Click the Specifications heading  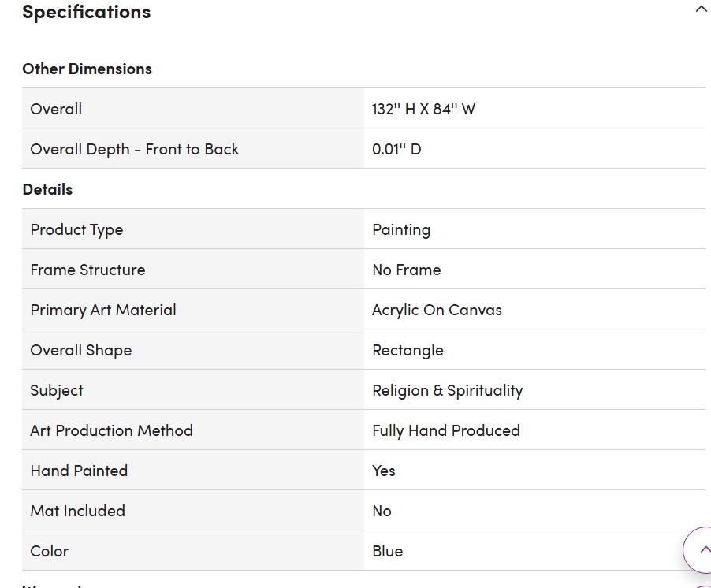[86, 12]
